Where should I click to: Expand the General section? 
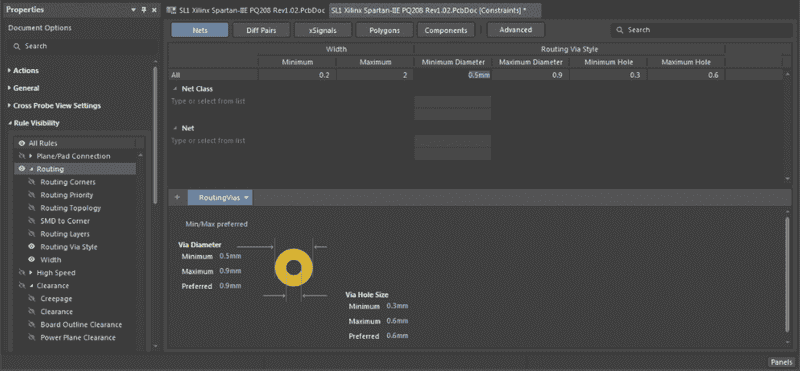10,88
